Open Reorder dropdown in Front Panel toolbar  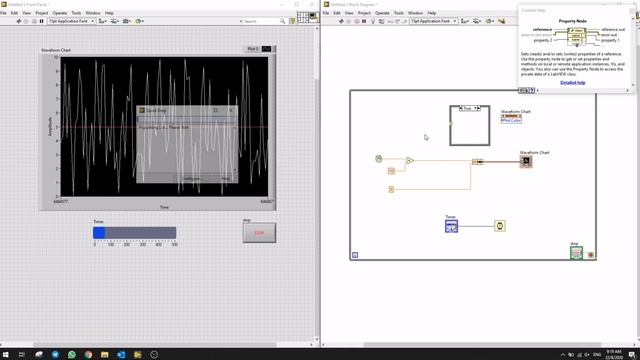(x=139, y=21)
